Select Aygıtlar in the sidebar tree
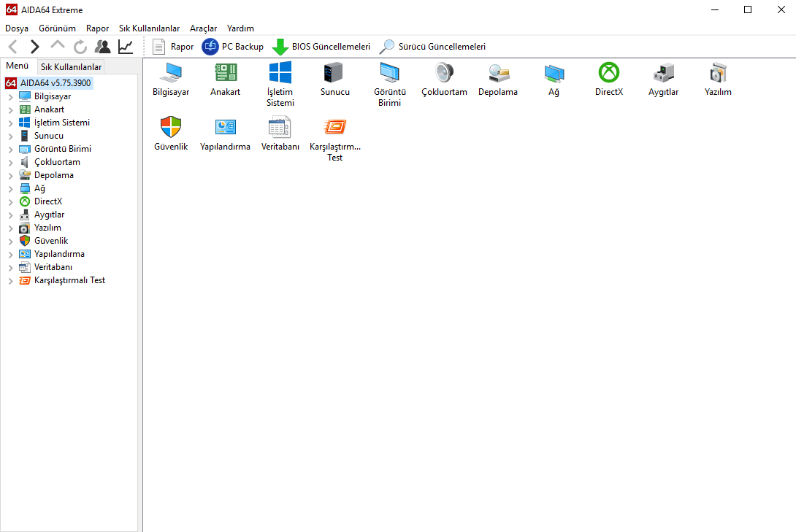This screenshot has height=532, width=796. pos(49,215)
